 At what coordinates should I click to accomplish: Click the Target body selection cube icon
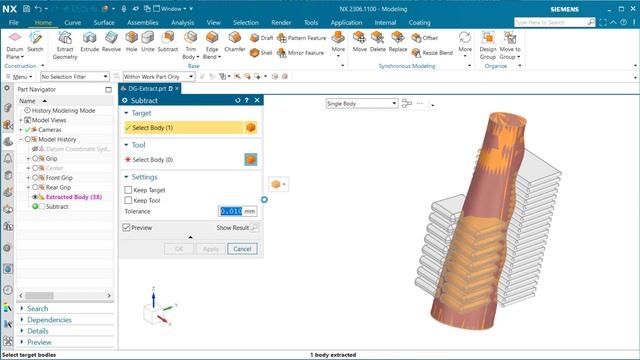[x=251, y=128]
